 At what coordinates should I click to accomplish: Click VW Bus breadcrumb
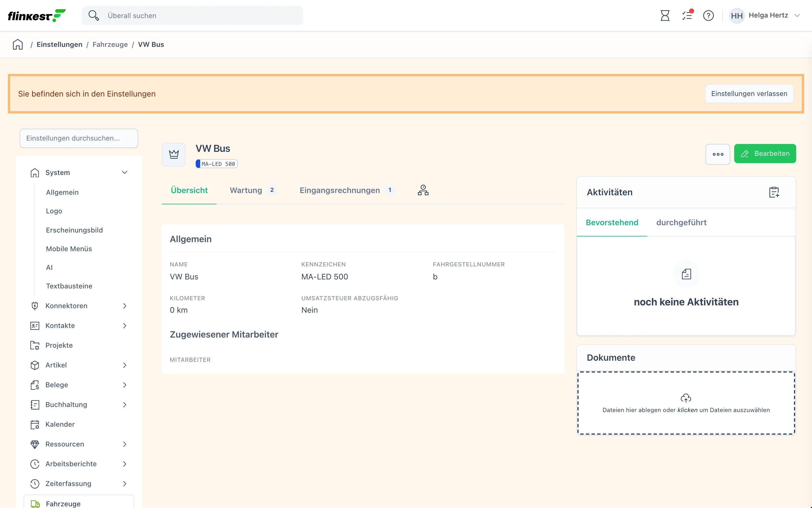(151, 44)
